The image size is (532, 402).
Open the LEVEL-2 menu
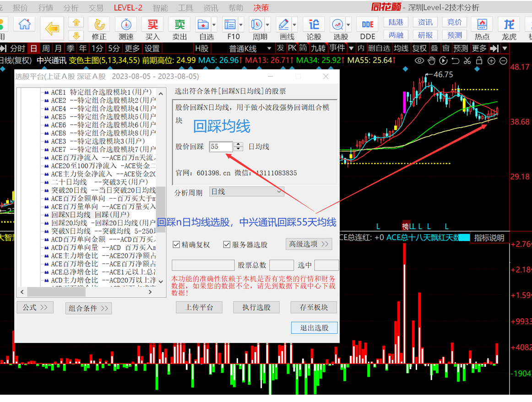pos(128,7)
